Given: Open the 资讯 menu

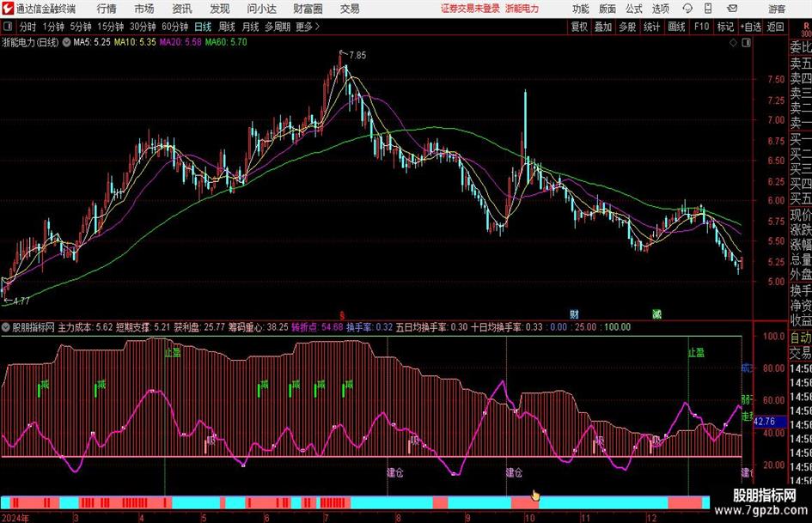Looking at the screenshot, I should [182, 9].
